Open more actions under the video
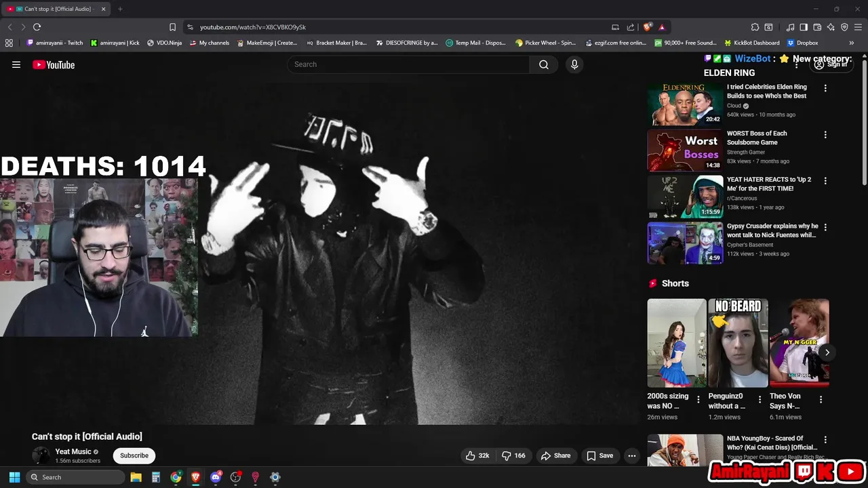The height and width of the screenshot is (488, 868). [x=632, y=455]
